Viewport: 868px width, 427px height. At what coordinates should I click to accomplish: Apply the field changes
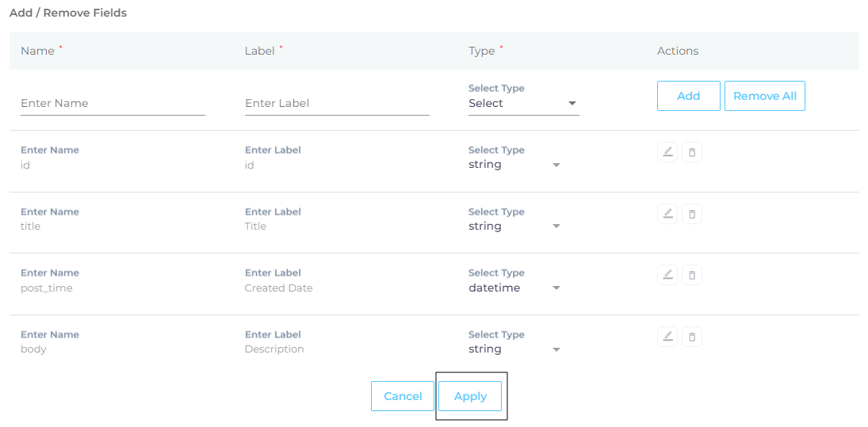pyautogui.click(x=470, y=396)
